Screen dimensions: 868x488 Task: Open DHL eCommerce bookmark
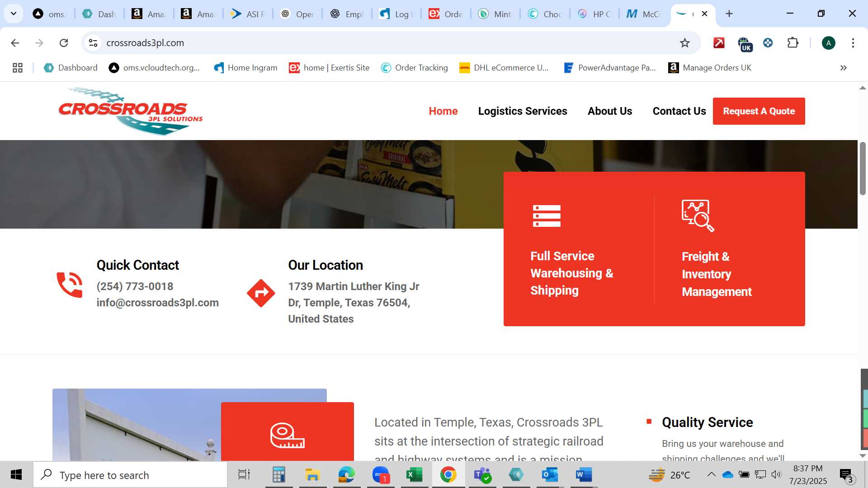(504, 68)
